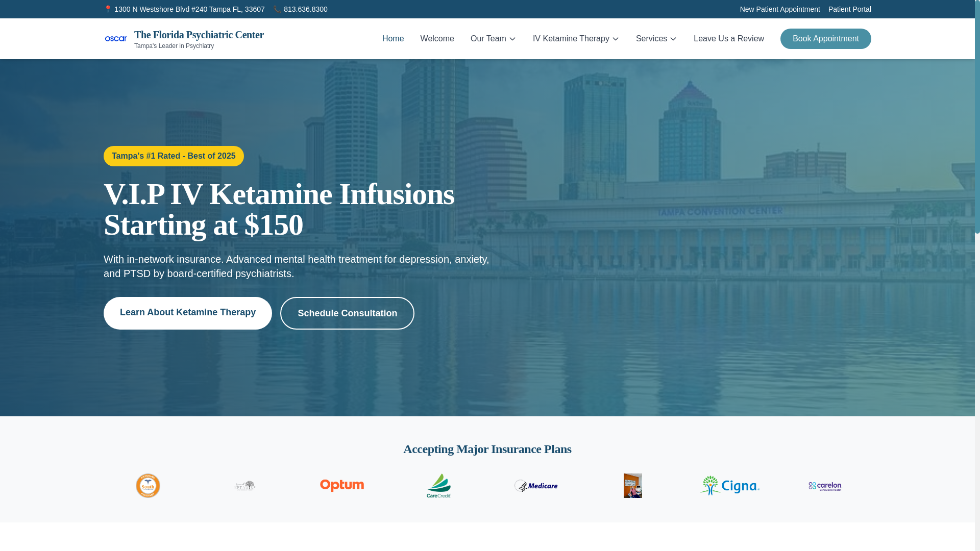The height and width of the screenshot is (551, 980).
Task: Click the Oscar logo in the header
Action: 116,39
